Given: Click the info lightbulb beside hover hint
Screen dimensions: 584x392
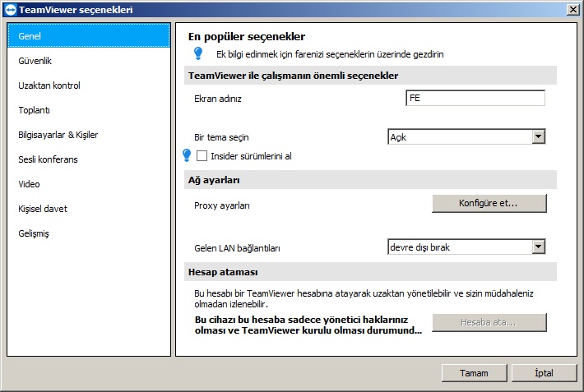Looking at the screenshot, I should click(198, 53).
